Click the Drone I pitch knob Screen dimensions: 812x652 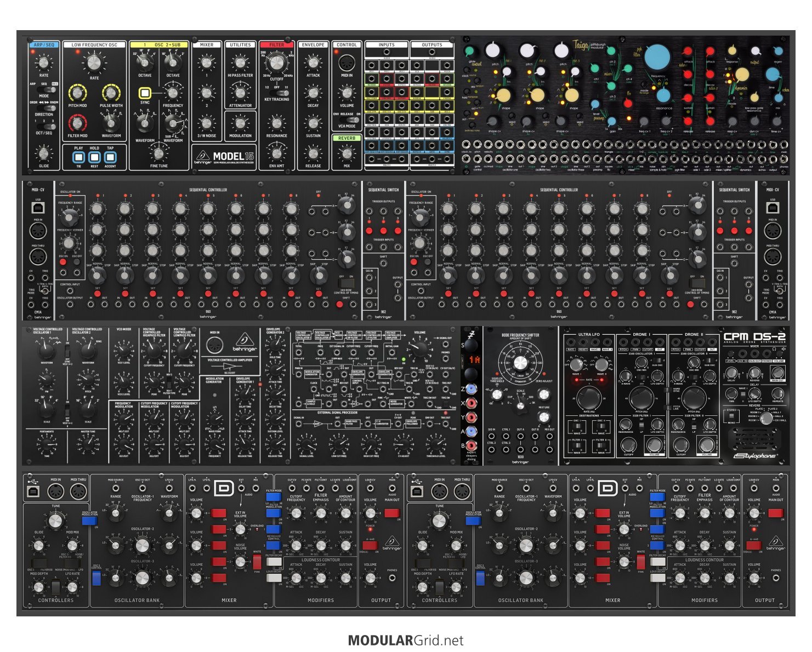pos(640,398)
